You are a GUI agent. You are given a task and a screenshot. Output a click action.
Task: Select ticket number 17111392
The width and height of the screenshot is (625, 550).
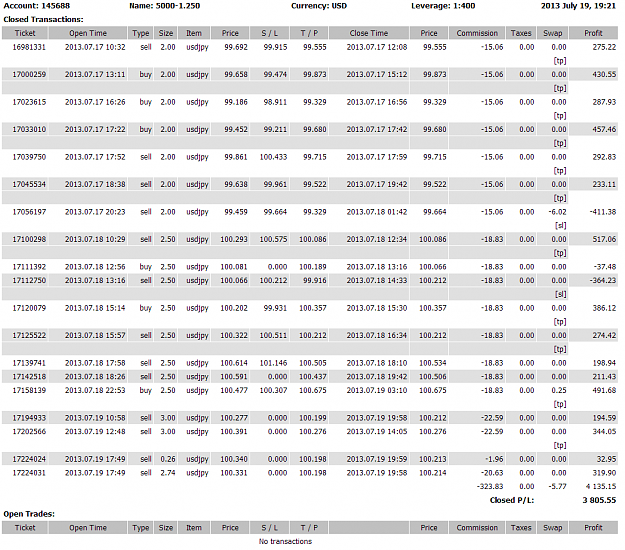point(29,267)
